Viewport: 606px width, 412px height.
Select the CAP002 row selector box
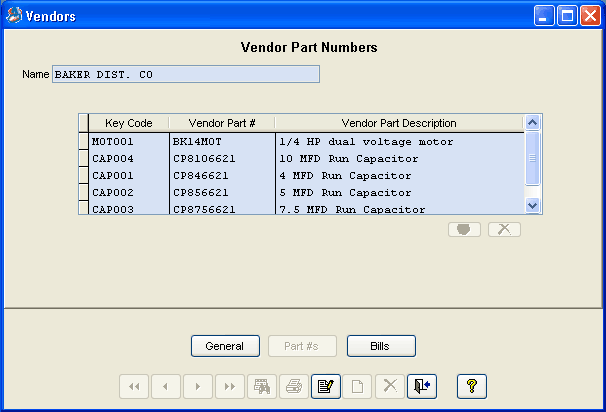pos(83,192)
